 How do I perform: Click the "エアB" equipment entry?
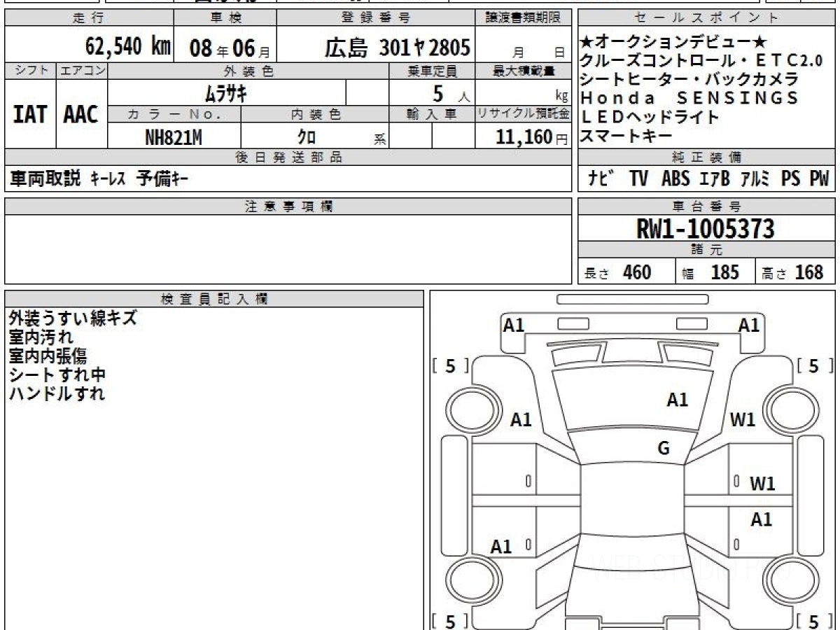point(715,179)
